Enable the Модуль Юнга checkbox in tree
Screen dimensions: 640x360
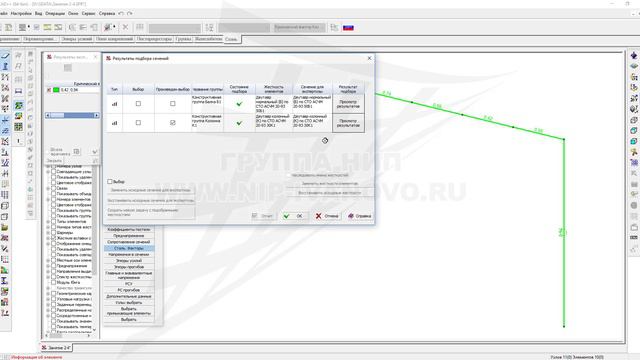53,282
